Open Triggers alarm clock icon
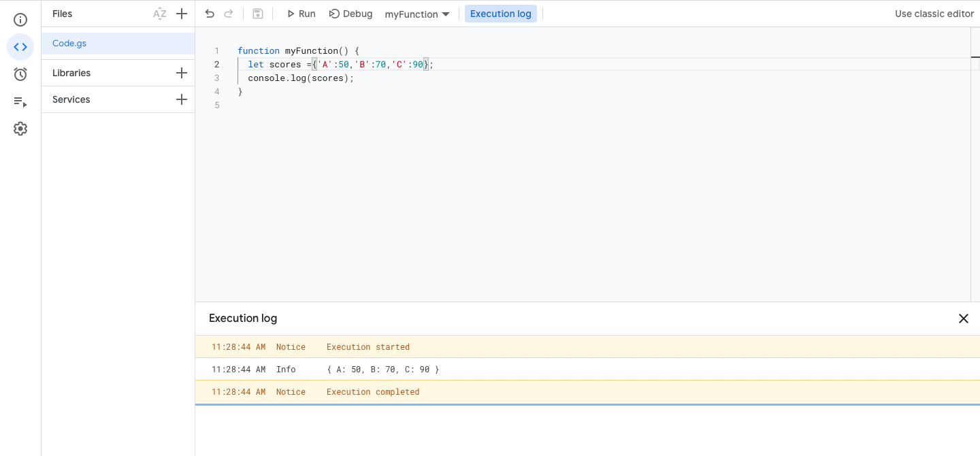The image size is (980, 456). pyautogui.click(x=20, y=74)
